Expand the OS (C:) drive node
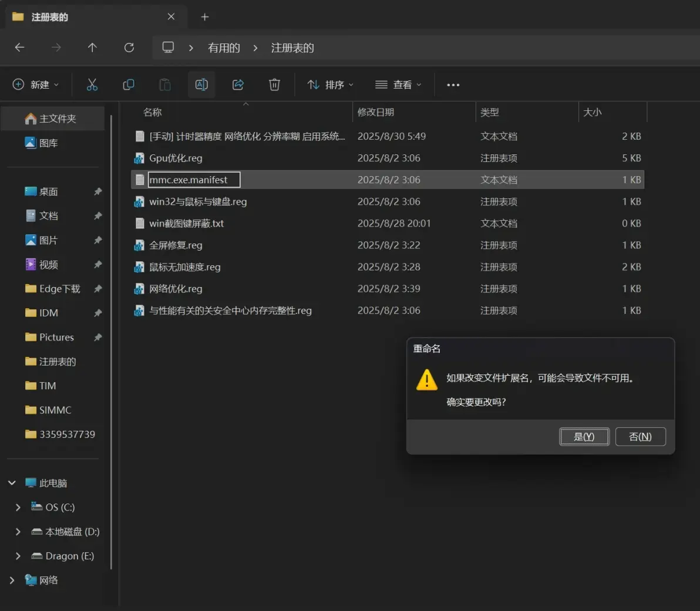This screenshot has height=611, width=700. (18, 508)
